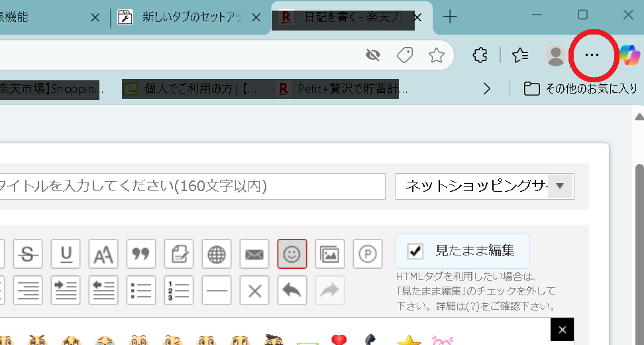Open the その他のお気に入り folder
Screen dimensions: 644x345
click(x=580, y=89)
